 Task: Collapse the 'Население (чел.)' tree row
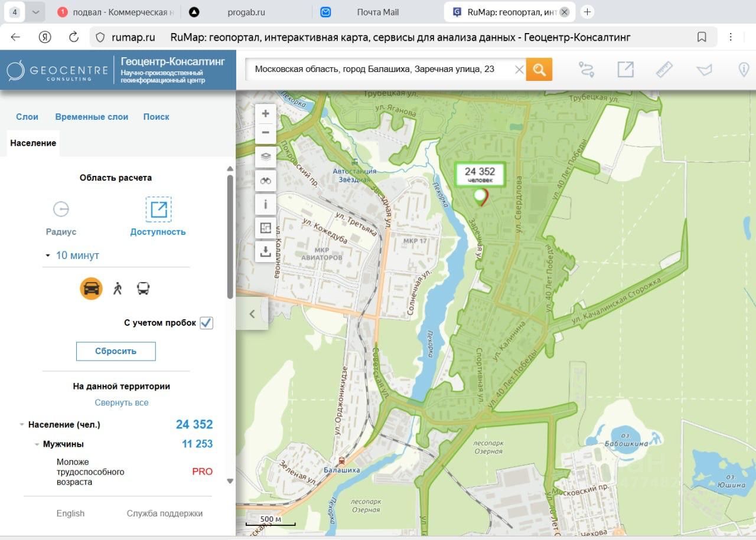coord(22,425)
